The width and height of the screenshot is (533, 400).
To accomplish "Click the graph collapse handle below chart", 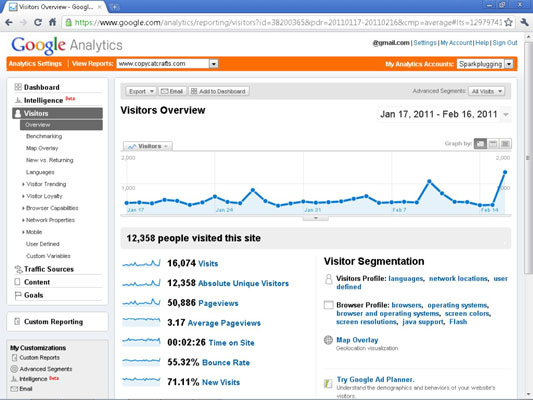I will (315, 218).
